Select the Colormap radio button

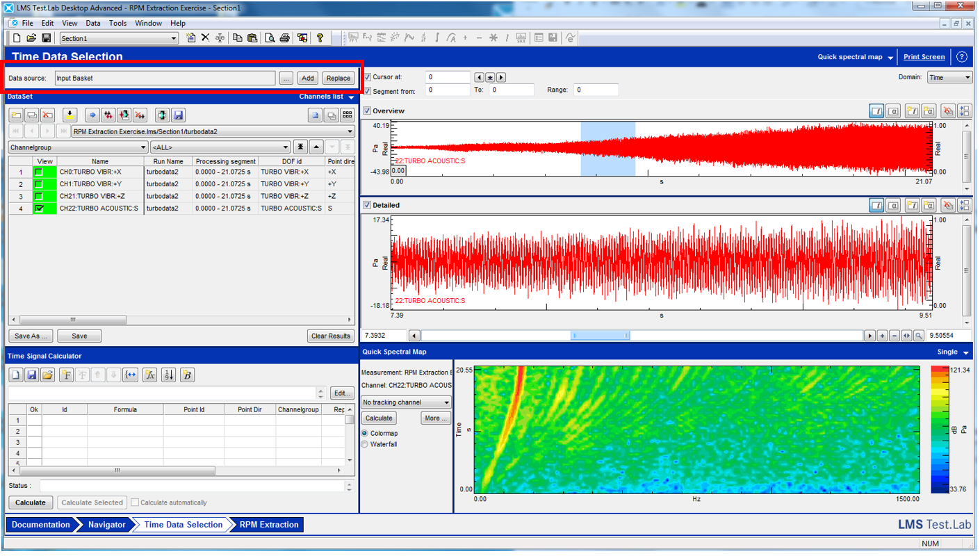click(x=365, y=433)
